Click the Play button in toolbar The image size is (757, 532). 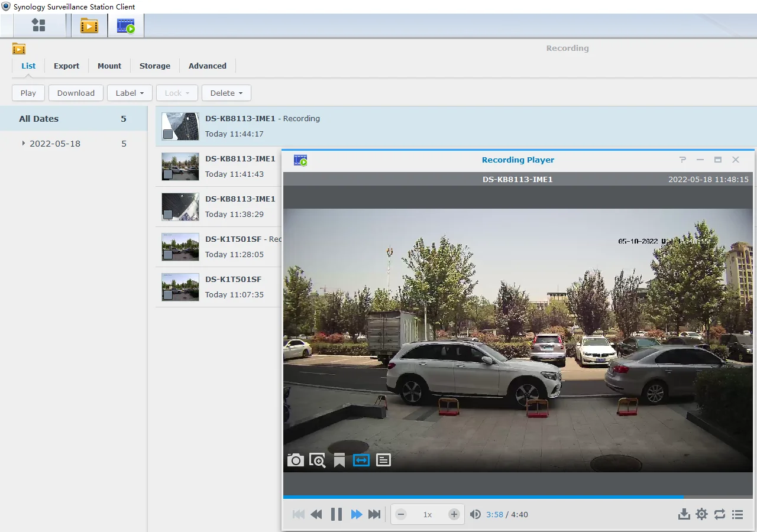click(28, 93)
